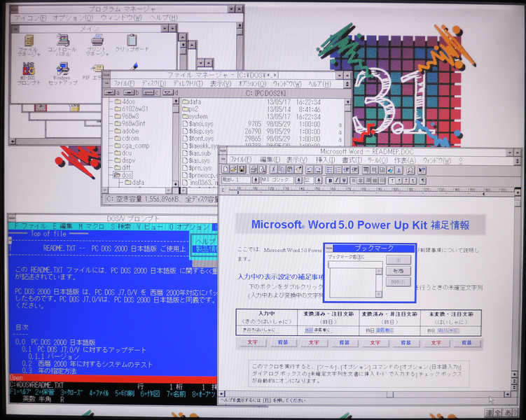Open Print Manager icon in Main group
This screenshot has width=526, height=420.
[97, 45]
